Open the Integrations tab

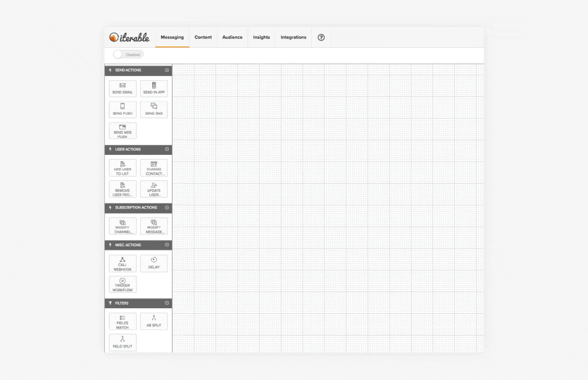(x=293, y=37)
